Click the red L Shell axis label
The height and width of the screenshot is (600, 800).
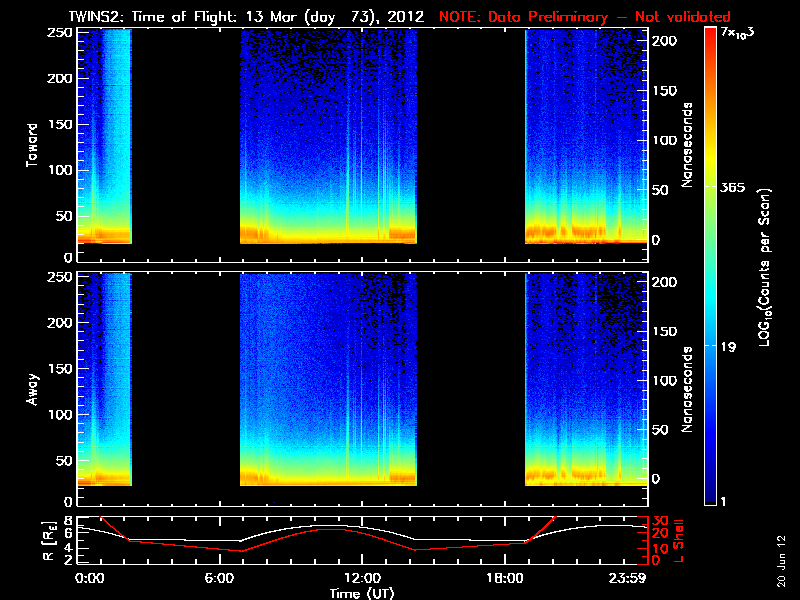pyautogui.click(x=679, y=541)
